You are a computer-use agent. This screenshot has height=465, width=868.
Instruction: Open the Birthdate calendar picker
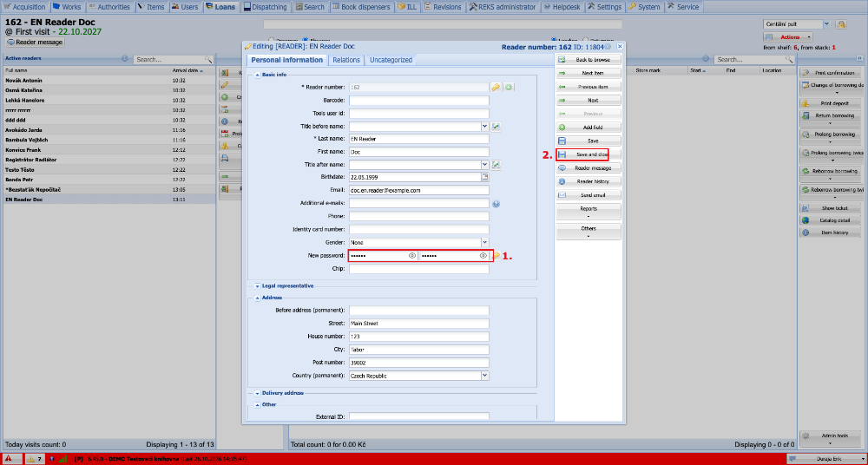click(485, 177)
